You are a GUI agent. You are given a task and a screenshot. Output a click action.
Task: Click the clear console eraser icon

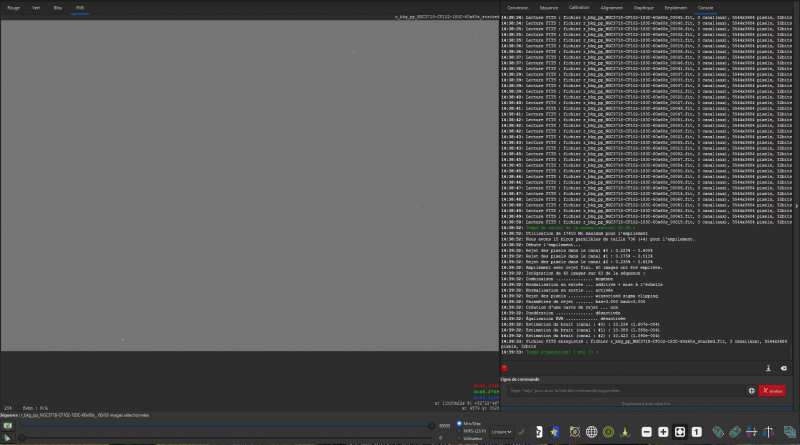pyautogui.click(x=784, y=368)
